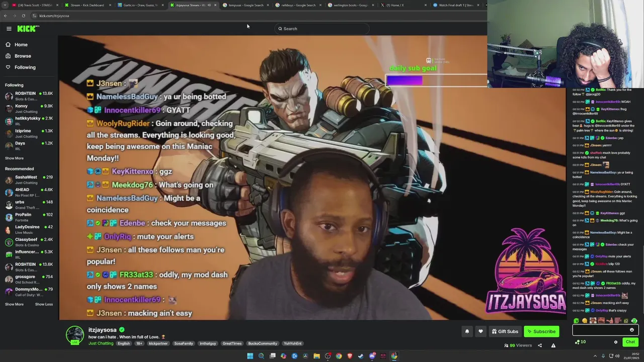Open the Kick hamburger menu
644x362 pixels.
tap(9, 29)
